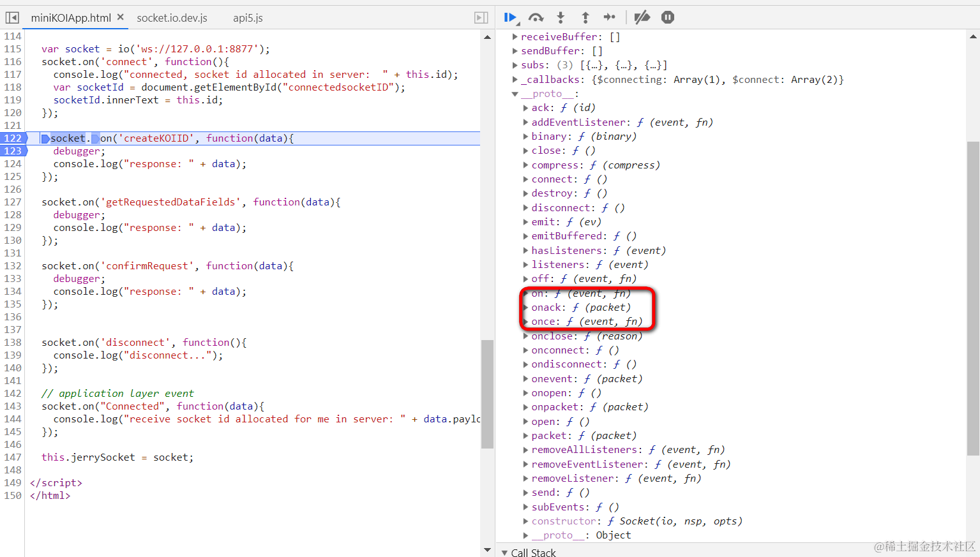Collapse the debugger sidebar pane
This screenshot has width=980, height=557.
tap(481, 18)
